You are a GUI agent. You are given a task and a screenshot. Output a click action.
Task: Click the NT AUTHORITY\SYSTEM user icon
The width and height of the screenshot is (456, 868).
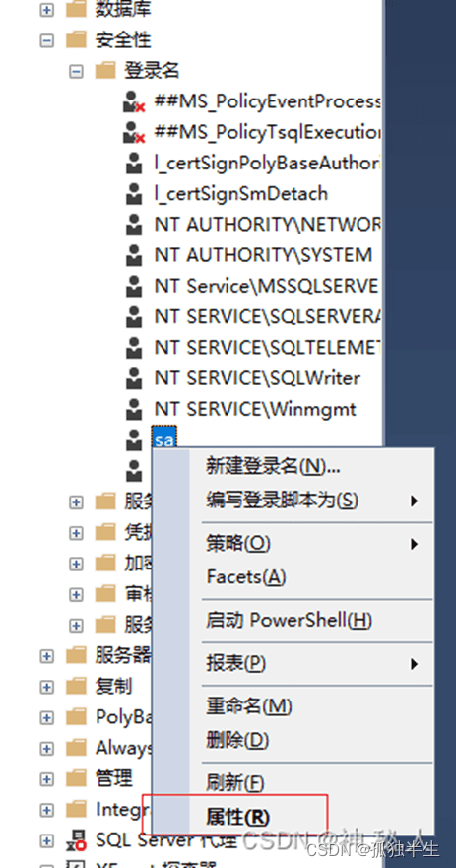(134, 255)
